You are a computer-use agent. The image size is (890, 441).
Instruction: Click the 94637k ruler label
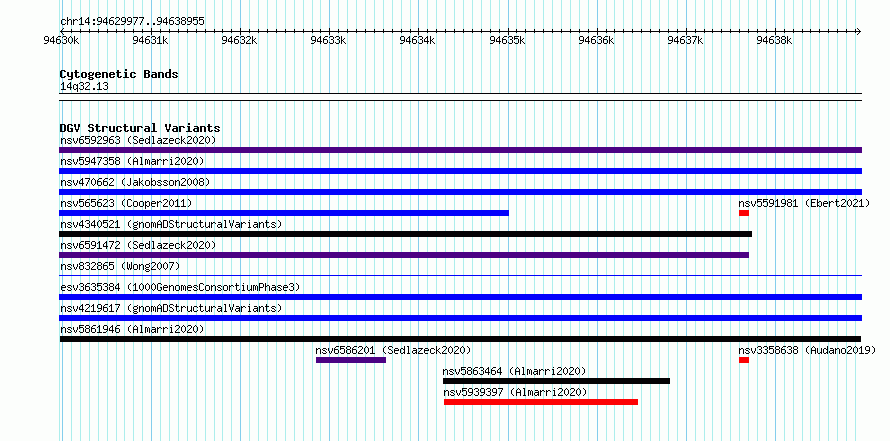(x=685, y=40)
